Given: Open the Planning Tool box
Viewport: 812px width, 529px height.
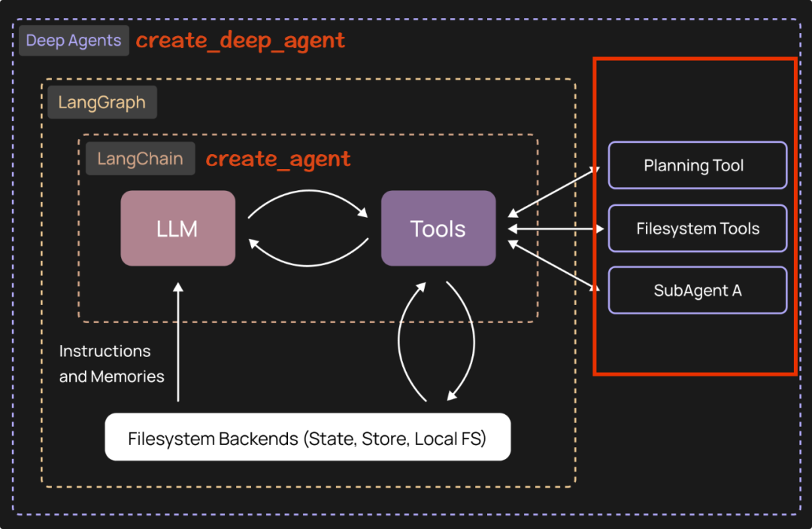Looking at the screenshot, I should coord(697,165).
